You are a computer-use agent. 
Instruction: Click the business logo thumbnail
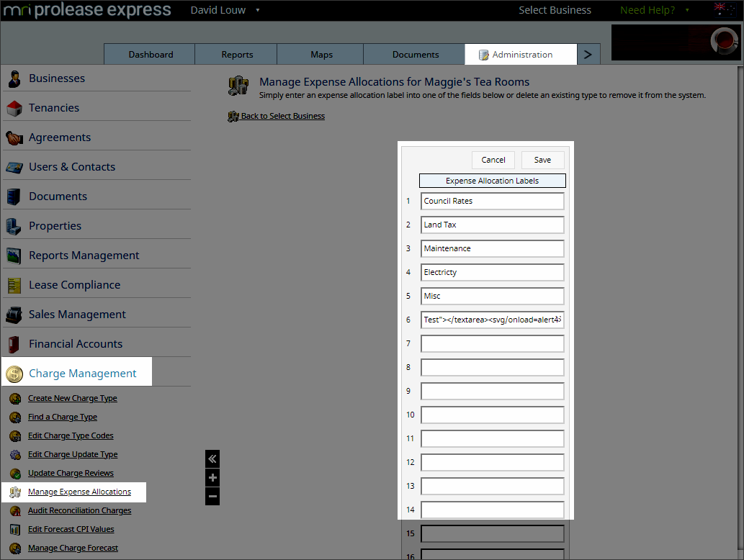(676, 42)
